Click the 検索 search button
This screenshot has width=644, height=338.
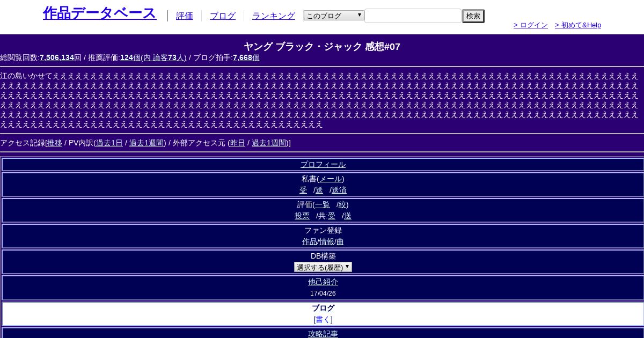coord(473,16)
